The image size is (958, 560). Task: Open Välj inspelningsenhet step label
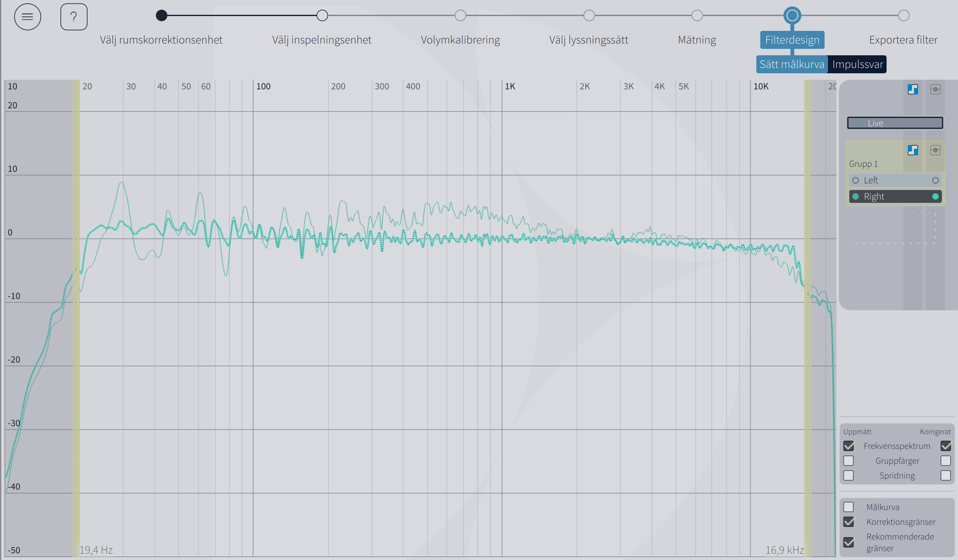(322, 40)
